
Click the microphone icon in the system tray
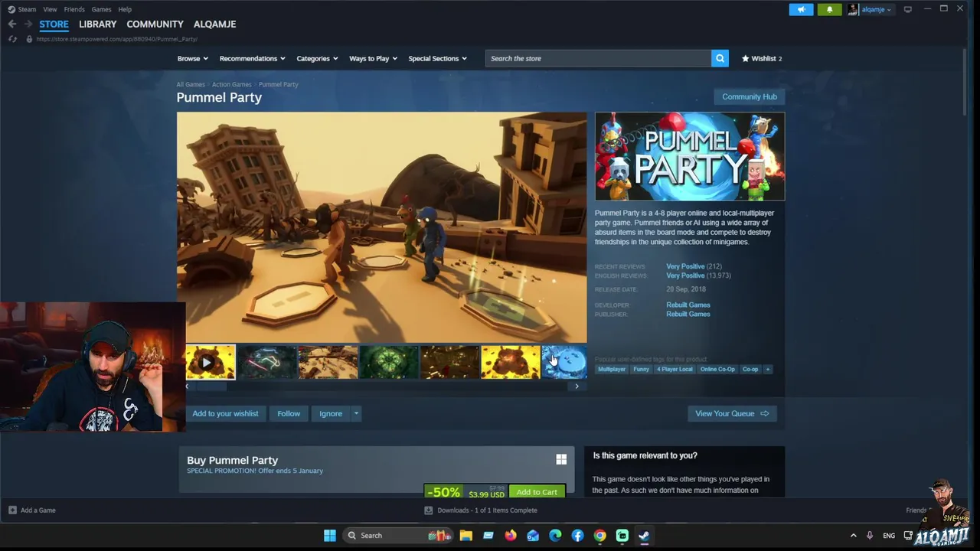[869, 535]
